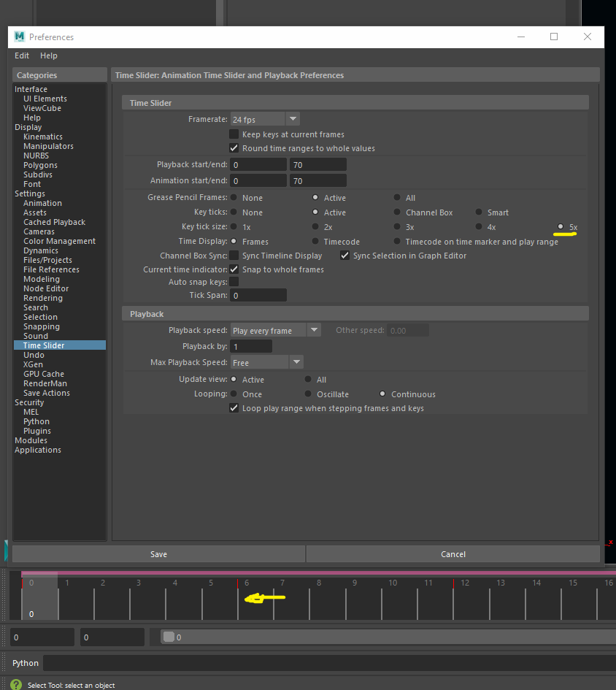616x690 pixels.
Task: Uncheck Round time ranges to whole values
Action: (234, 148)
